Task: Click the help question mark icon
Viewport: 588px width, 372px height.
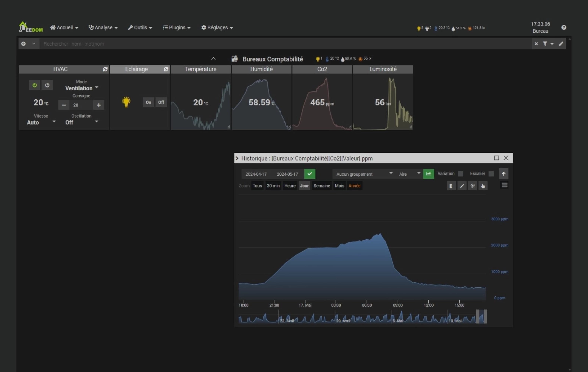Action: [564, 27]
